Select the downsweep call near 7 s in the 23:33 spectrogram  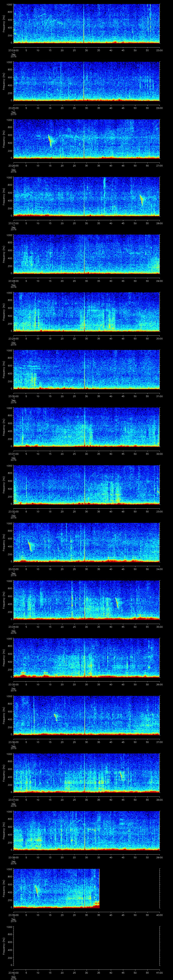pos(30,546)
